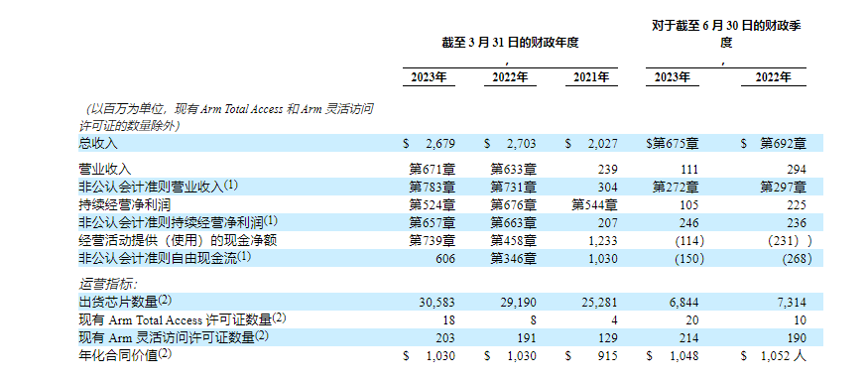Click free cash flow value 1,030 for 2021

pos(603,259)
